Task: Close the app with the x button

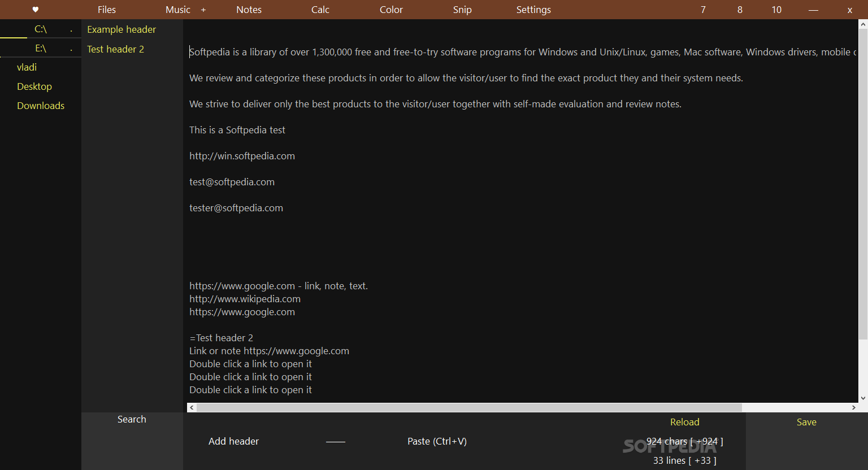Action: coord(849,10)
